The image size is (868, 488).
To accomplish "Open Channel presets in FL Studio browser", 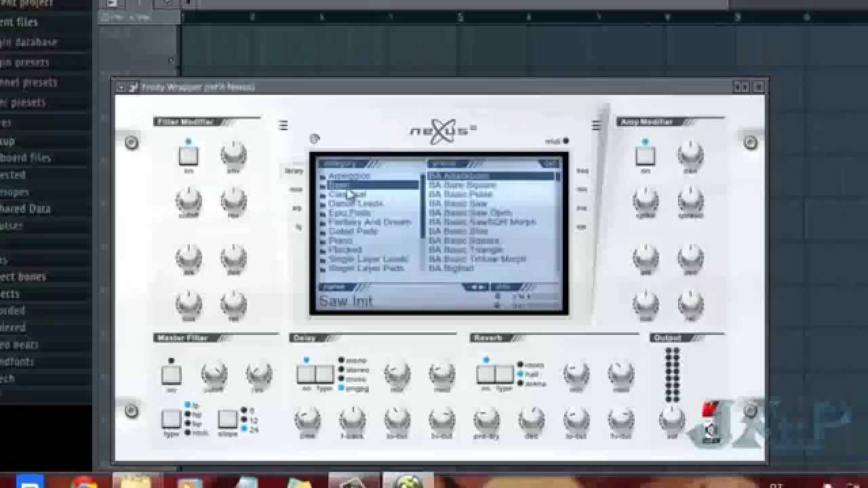I will pos(28,83).
